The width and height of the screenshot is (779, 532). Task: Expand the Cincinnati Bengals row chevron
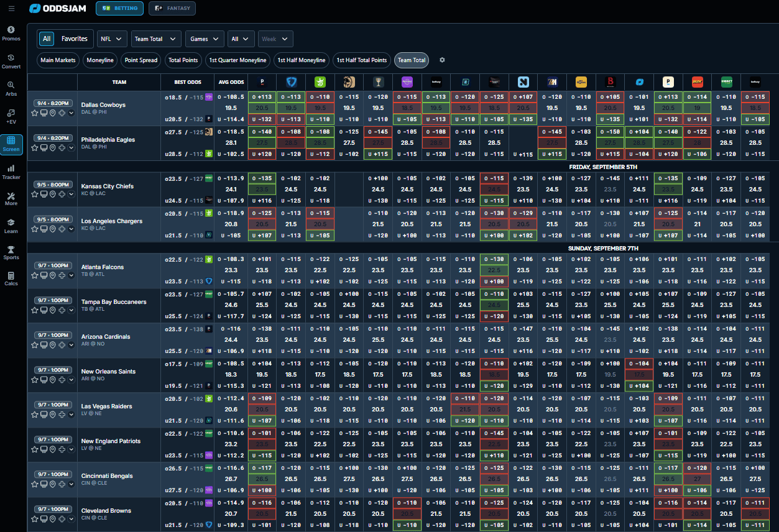pyautogui.click(x=71, y=484)
